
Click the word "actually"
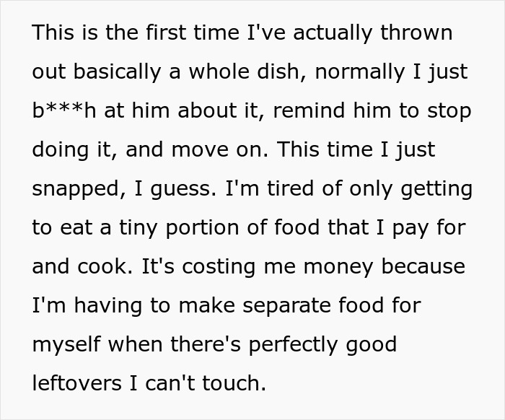coord(317,33)
